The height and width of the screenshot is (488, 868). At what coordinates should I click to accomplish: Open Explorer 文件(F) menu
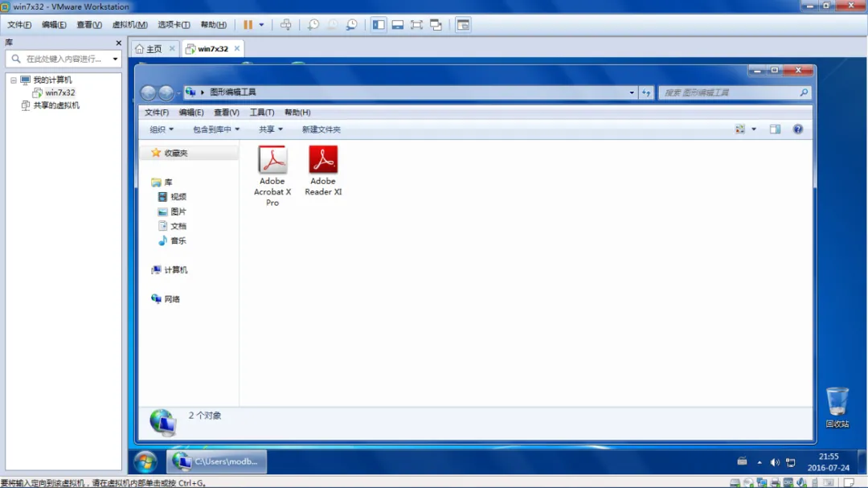pos(157,113)
